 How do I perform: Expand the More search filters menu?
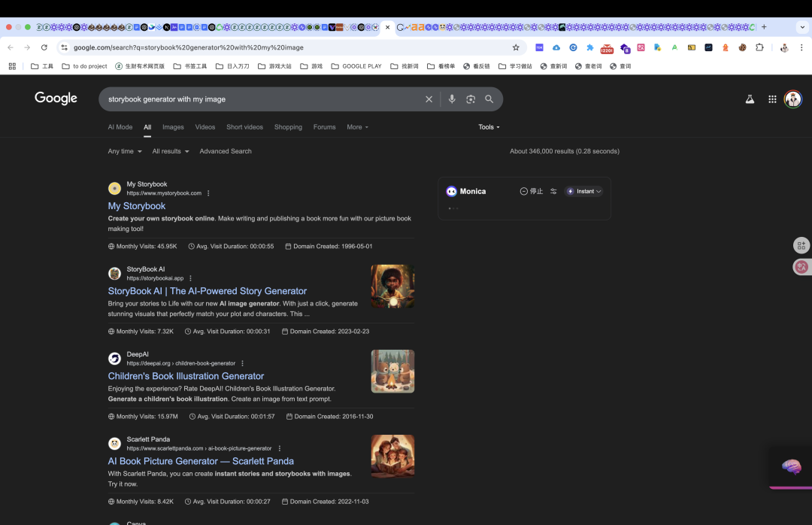tap(357, 127)
